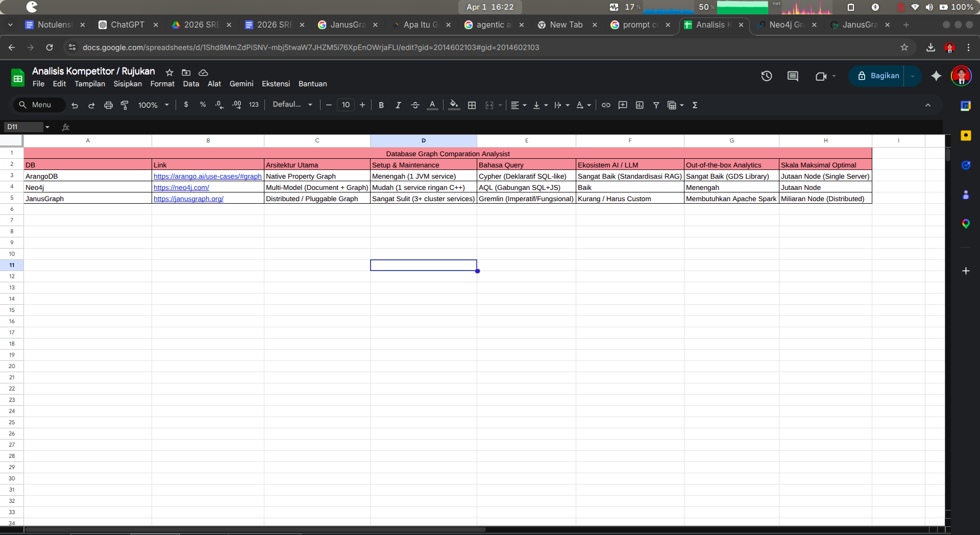Decrease font size with minus
Screen dimensions: 980x535
[329, 105]
